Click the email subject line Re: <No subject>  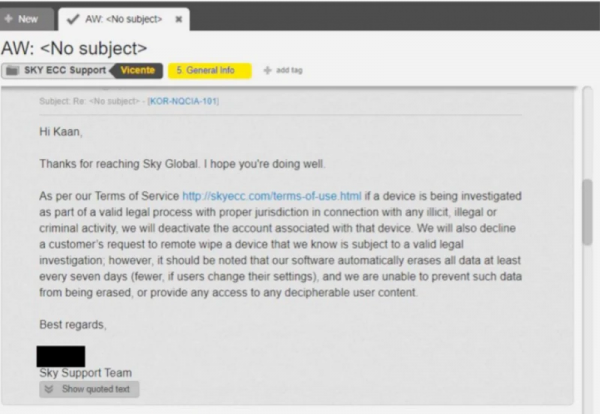[x=90, y=101]
